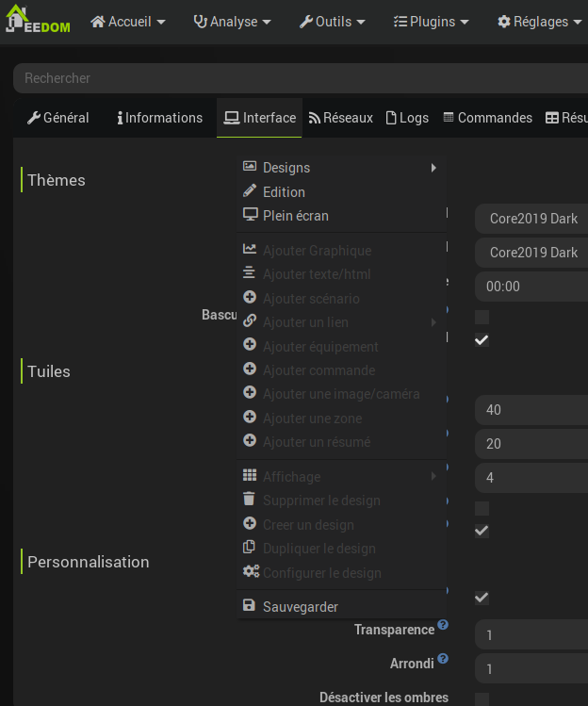Toggle the Désactiver les ombres checkbox
The width and height of the screenshot is (588, 706).
482,698
